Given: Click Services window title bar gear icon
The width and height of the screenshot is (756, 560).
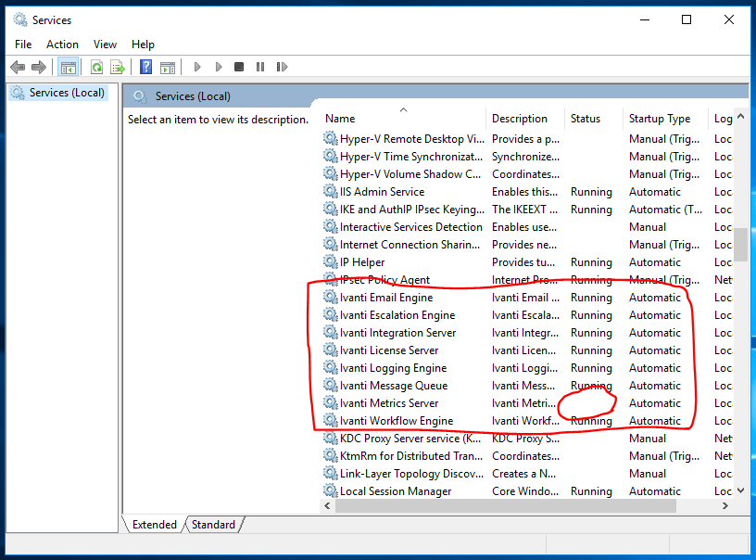Looking at the screenshot, I should click(20, 19).
